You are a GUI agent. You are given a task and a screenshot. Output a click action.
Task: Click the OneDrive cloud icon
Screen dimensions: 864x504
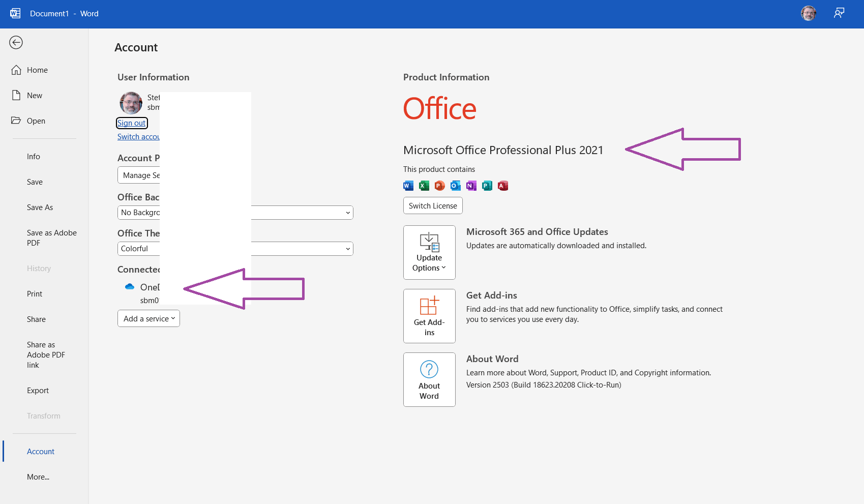tap(130, 287)
